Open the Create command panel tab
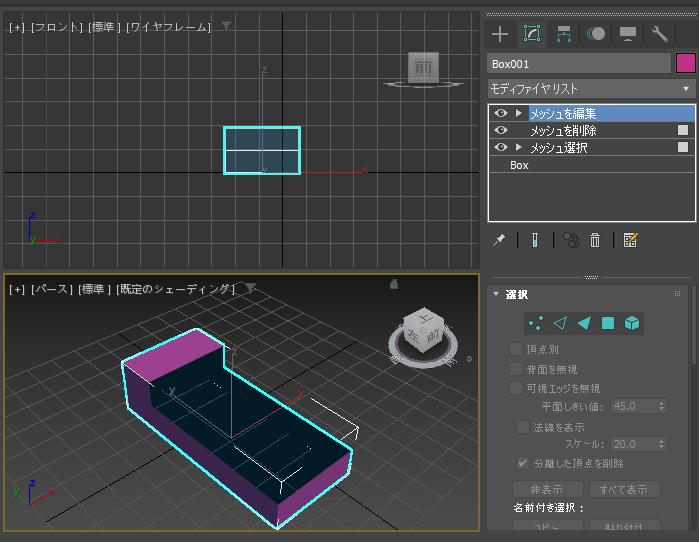 pos(500,34)
